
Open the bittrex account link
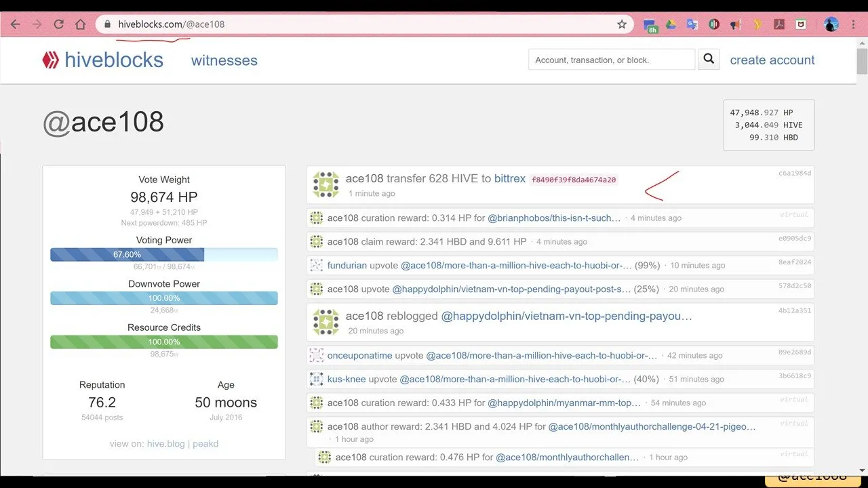pyautogui.click(x=510, y=179)
